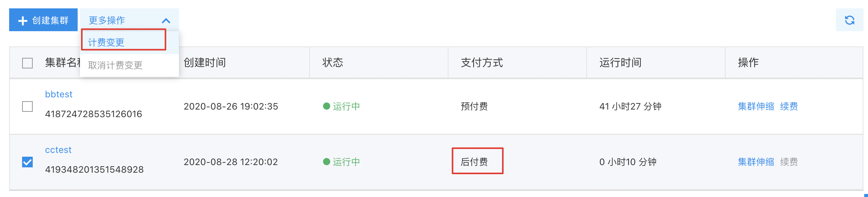Click green status dot for cctest
Screen dimensions: 868x197
[x=326, y=162]
